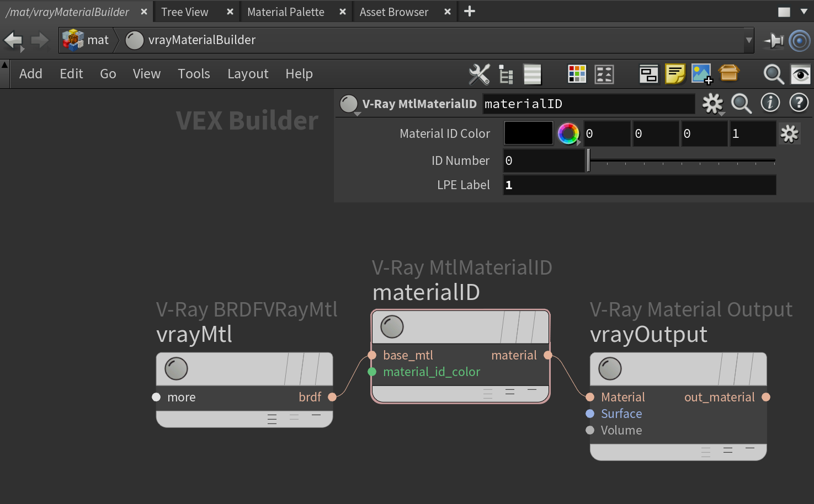Switch to the Material Palette tab
Screen dimensions: 814x504
point(286,12)
